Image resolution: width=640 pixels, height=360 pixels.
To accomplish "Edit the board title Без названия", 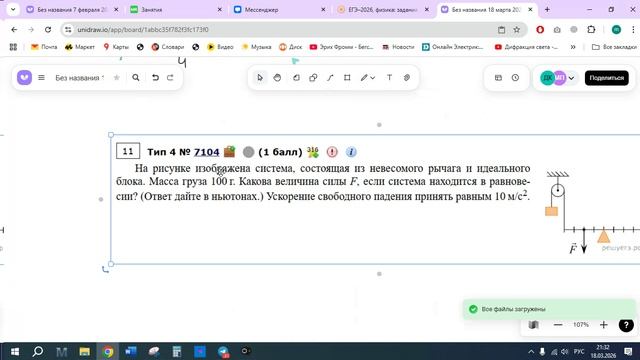I will [x=80, y=78].
